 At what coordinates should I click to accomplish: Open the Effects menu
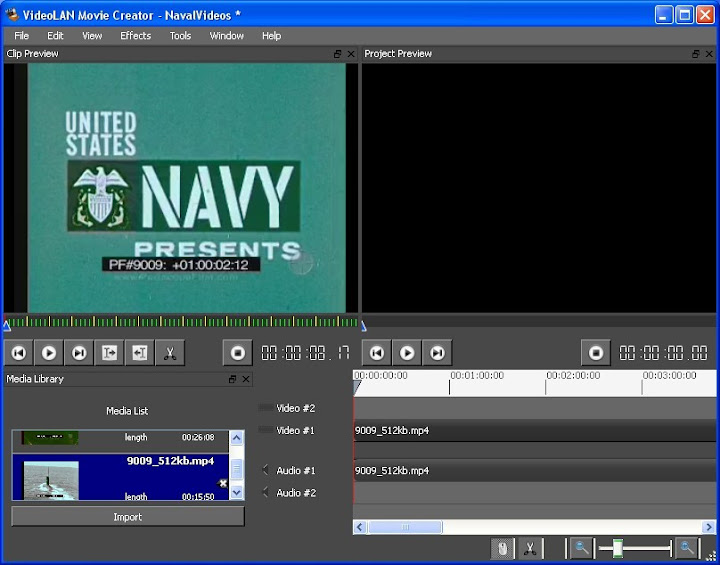coord(135,36)
